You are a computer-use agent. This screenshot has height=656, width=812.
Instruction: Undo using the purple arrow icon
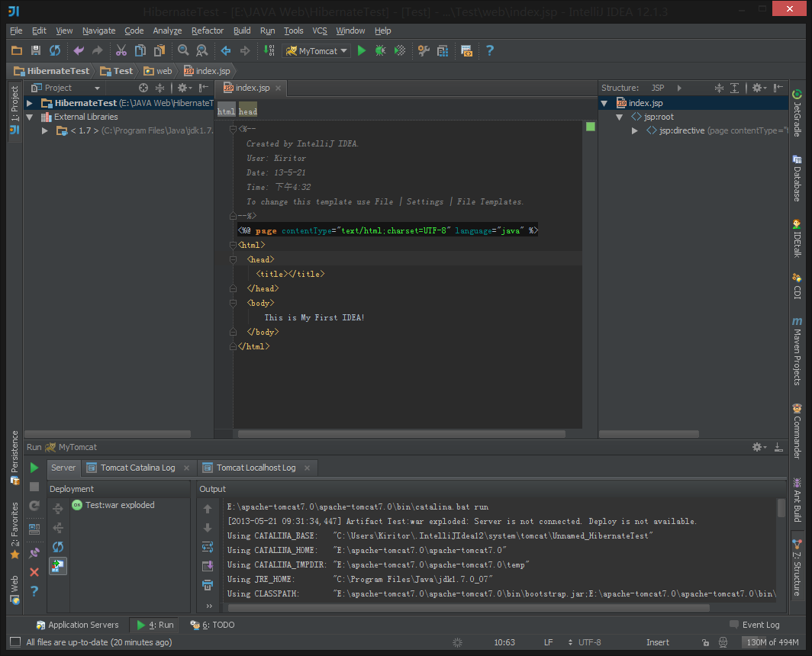pos(79,51)
